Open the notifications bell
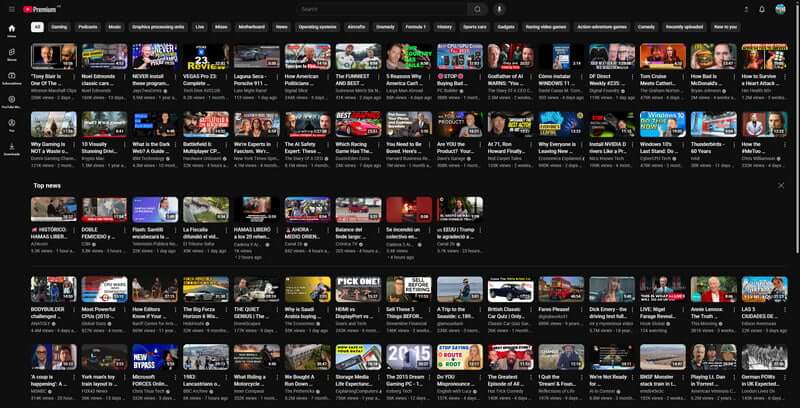Viewport: 800px width, 408px height. (761, 9)
